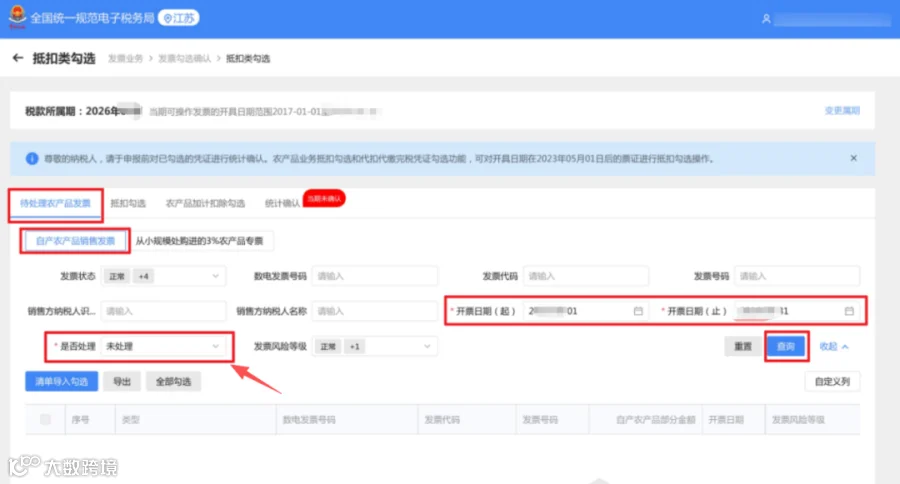This screenshot has width=900, height=484.
Task: Click the info icon in the notice banner
Action: tap(32, 158)
